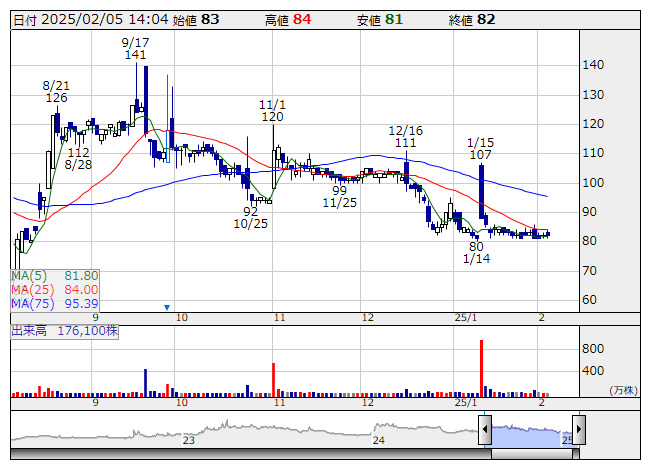653x470 pixels.
Task: Click the blue selected range in overview chart
Action: tap(532, 435)
